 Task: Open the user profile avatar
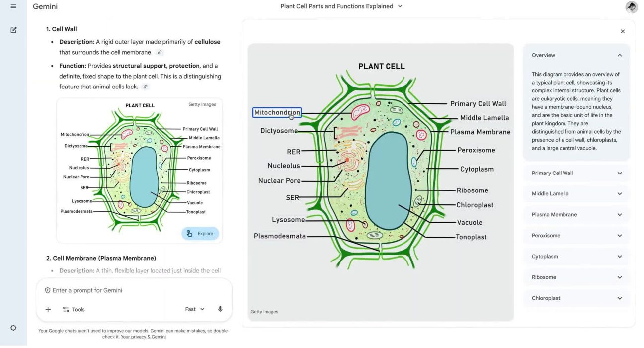(631, 7)
